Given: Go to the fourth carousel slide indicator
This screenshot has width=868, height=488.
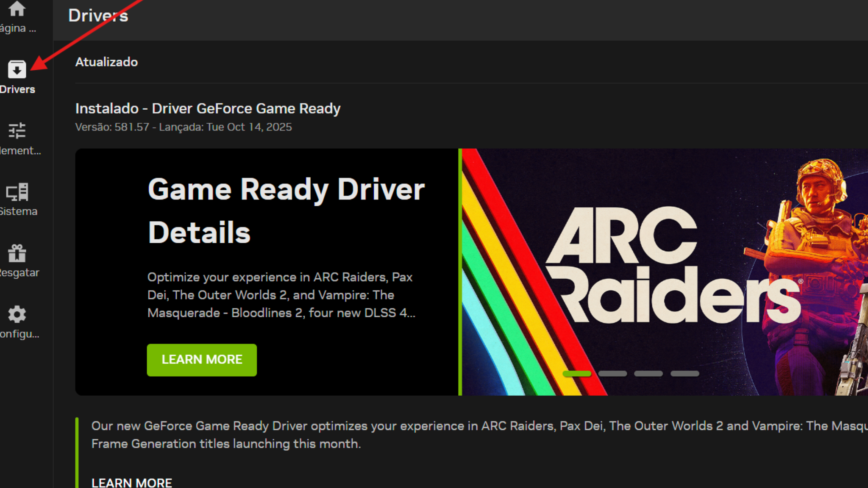Looking at the screenshot, I should (x=684, y=374).
